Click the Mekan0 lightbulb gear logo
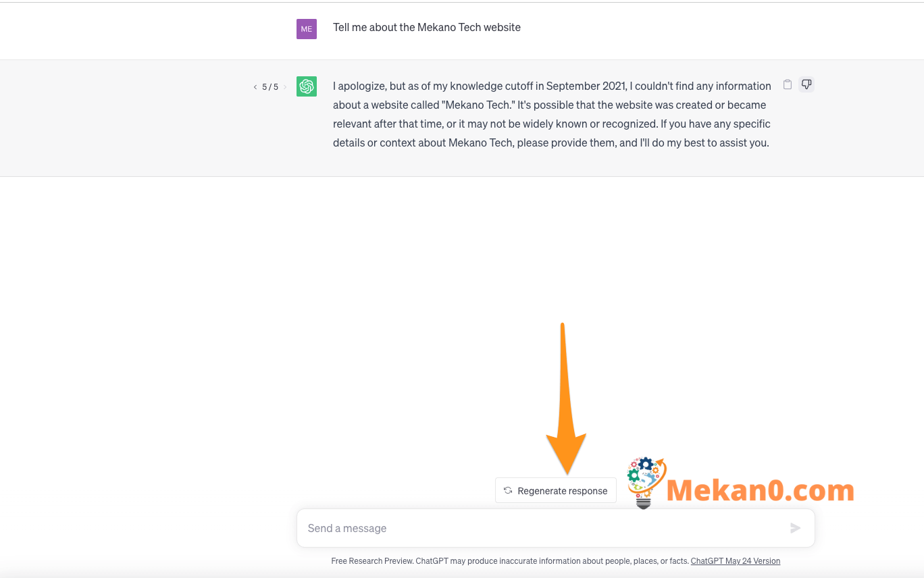This screenshot has height=578, width=924. tap(645, 483)
